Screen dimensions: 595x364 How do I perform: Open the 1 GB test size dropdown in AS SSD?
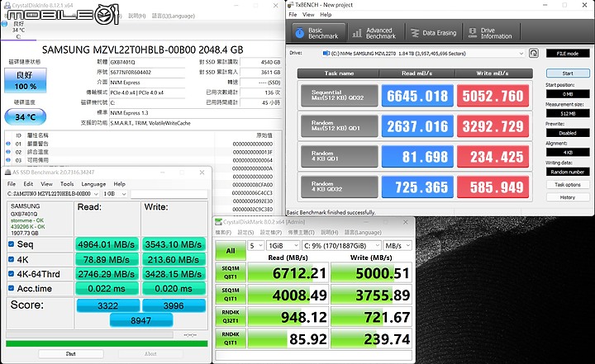(x=115, y=194)
